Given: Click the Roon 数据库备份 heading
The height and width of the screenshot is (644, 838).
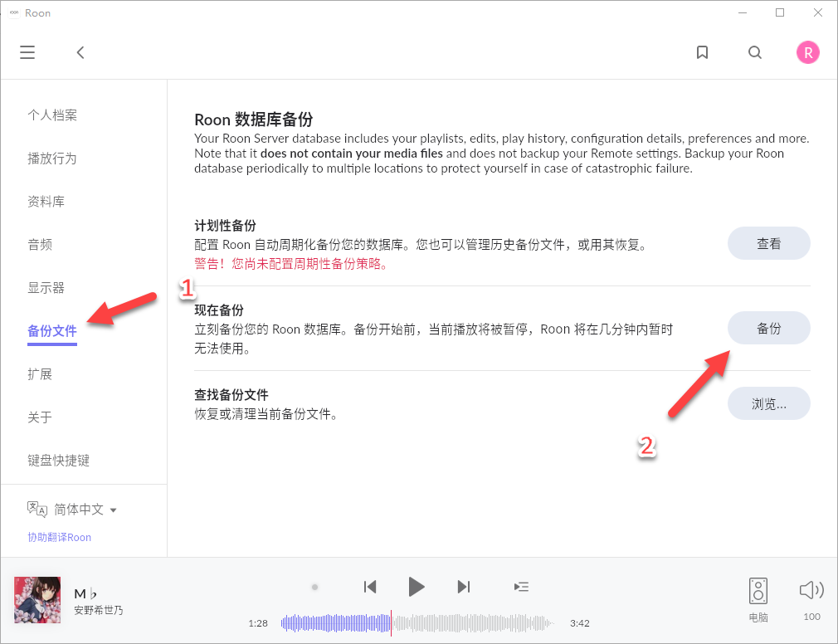Looking at the screenshot, I should [x=254, y=120].
